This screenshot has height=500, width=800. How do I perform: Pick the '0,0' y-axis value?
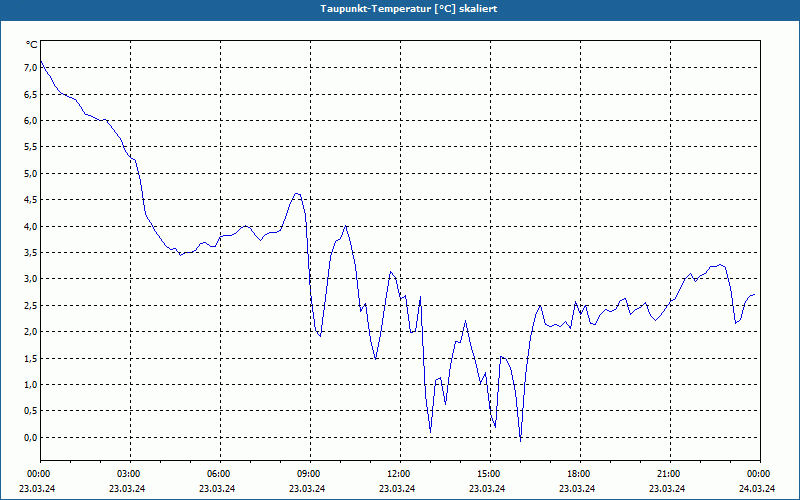pos(32,437)
